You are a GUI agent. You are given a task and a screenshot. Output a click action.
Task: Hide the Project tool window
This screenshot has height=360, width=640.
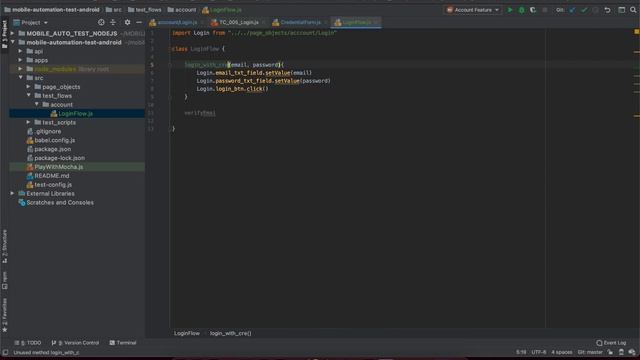[x=139, y=22]
